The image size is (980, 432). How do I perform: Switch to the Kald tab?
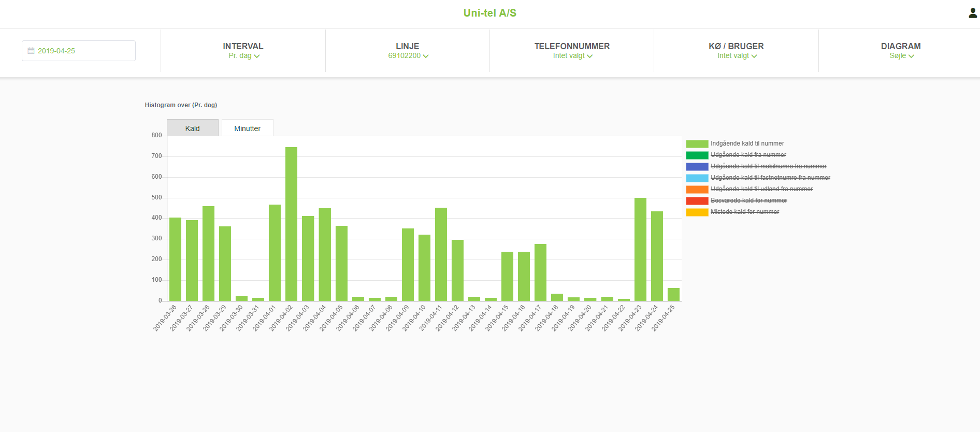coord(192,128)
